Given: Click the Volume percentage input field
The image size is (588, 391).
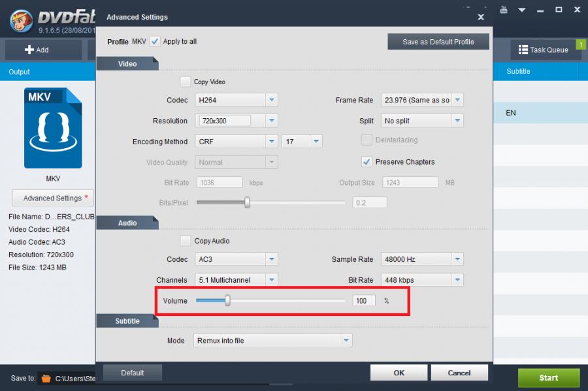Looking at the screenshot, I should click(364, 301).
